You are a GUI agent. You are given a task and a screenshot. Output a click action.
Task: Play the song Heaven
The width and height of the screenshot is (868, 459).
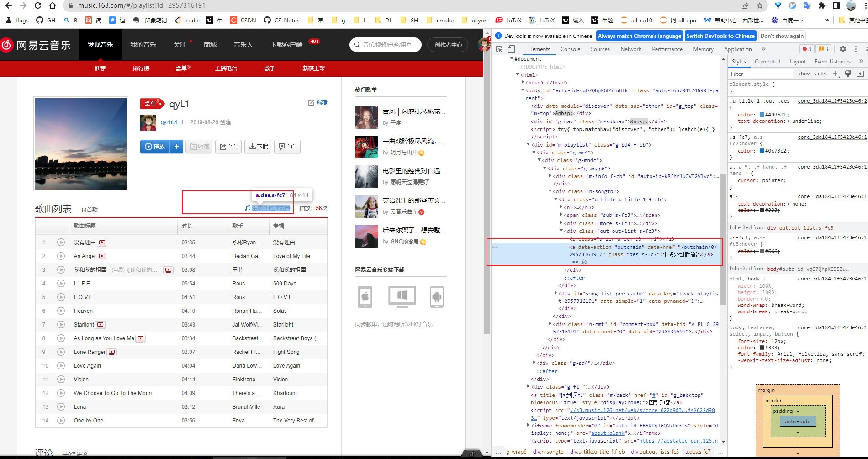tap(61, 311)
